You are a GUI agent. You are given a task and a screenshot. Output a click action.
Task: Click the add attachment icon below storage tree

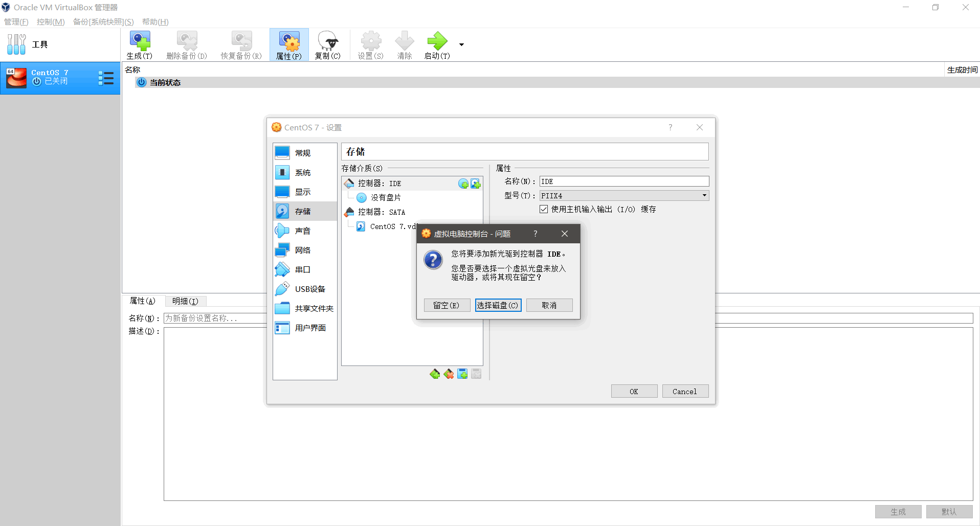coord(462,374)
